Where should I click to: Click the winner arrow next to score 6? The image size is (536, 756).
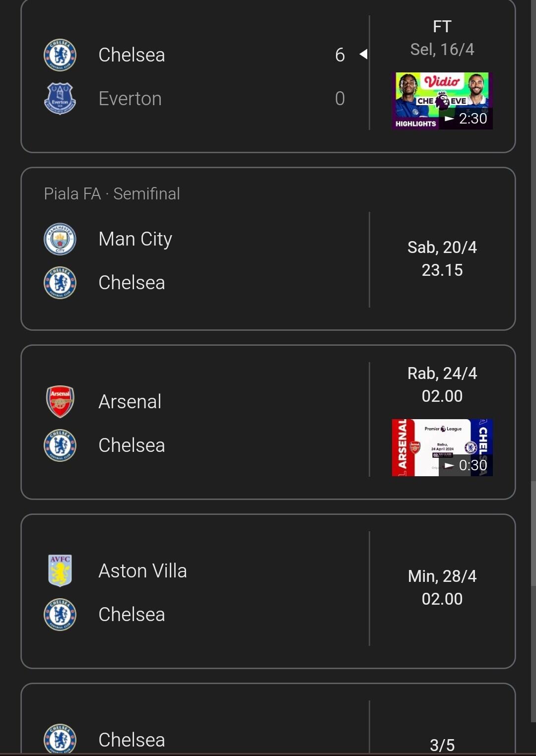[364, 54]
